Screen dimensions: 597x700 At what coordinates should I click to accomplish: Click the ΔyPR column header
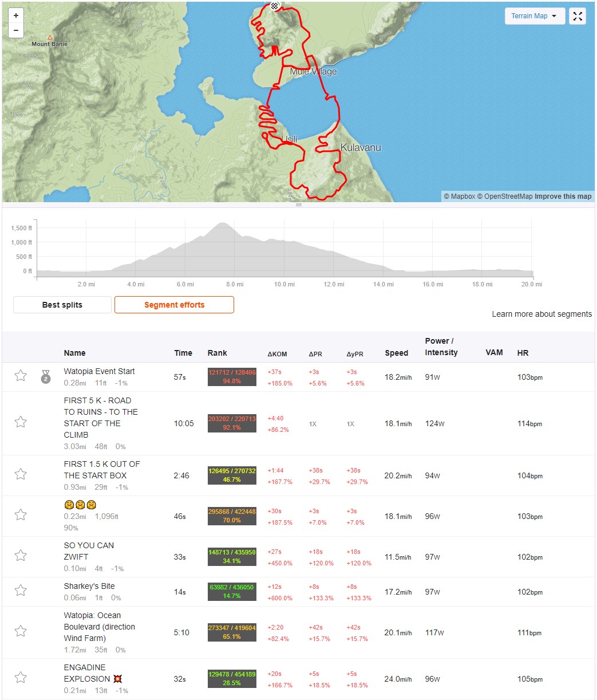coord(354,354)
